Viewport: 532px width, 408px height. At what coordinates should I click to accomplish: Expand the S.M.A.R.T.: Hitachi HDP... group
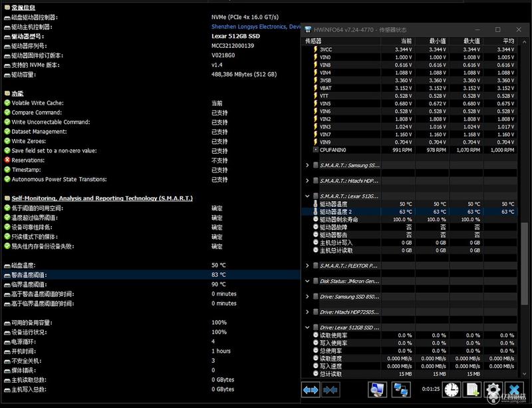pos(307,181)
